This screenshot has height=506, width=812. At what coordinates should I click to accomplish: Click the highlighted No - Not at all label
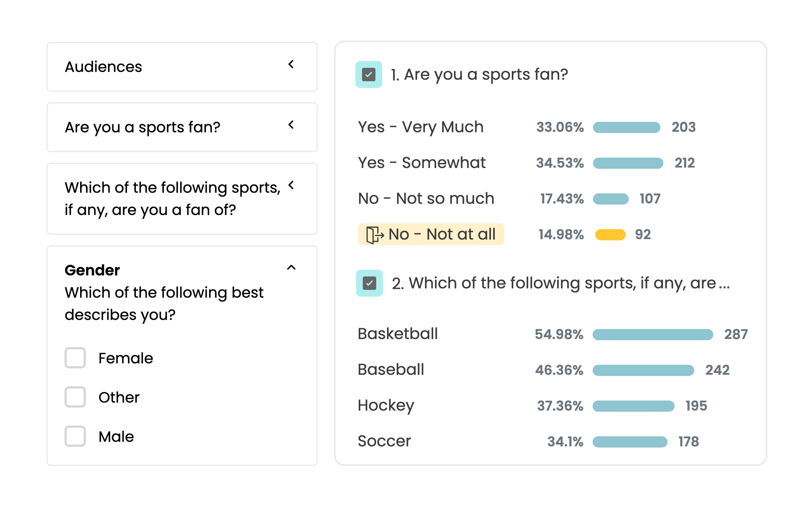coord(442,234)
